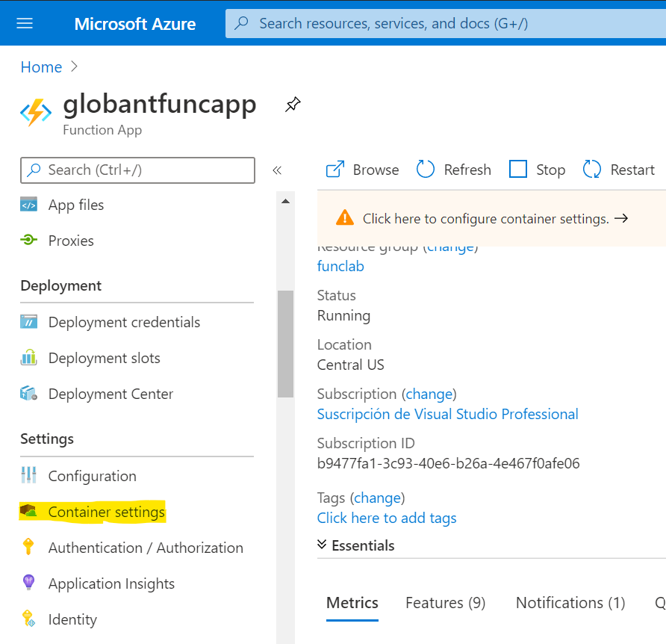
Task: Switch to the Features (9) tab
Action: tap(445, 603)
